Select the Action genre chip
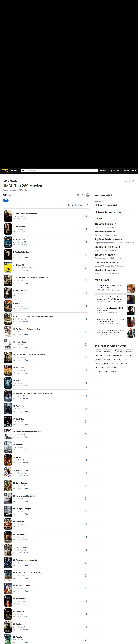The height and width of the screenshot is (644, 138). pyautogui.click(x=98, y=351)
